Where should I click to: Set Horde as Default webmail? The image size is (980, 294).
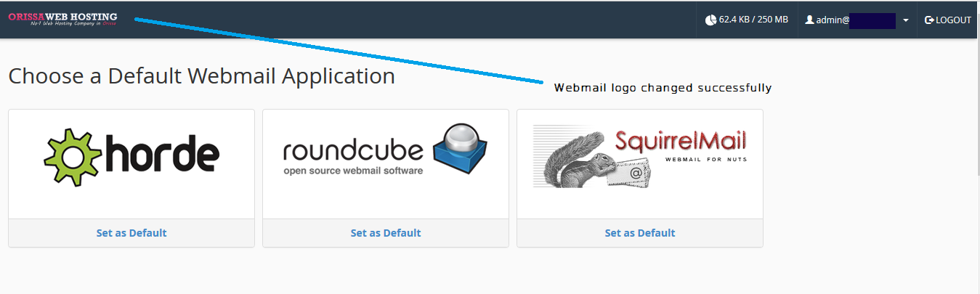[131, 233]
